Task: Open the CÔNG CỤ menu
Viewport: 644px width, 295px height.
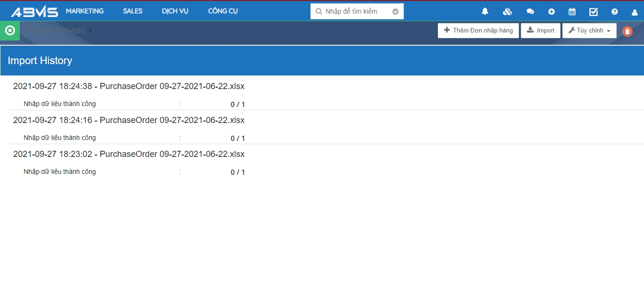Action: tap(223, 11)
